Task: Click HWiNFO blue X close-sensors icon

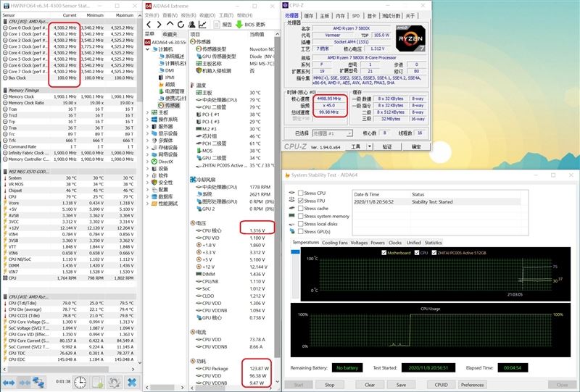Action: (x=132, y=383)
